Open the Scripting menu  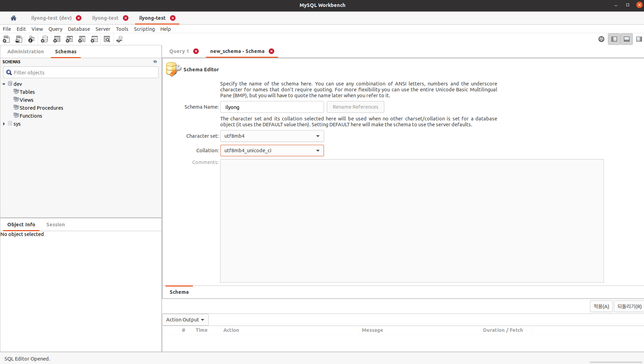pos(144,29)
